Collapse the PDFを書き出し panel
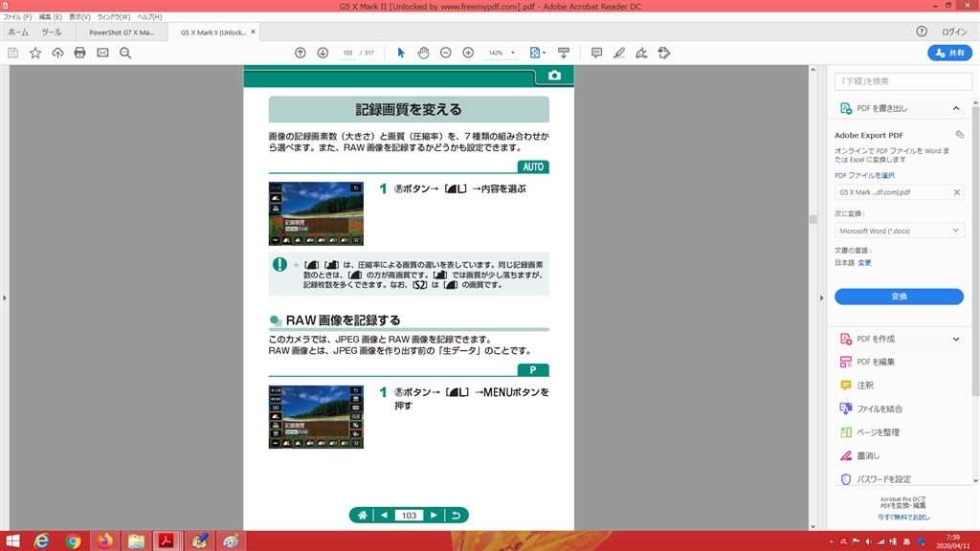 click(x=955, y=109)
